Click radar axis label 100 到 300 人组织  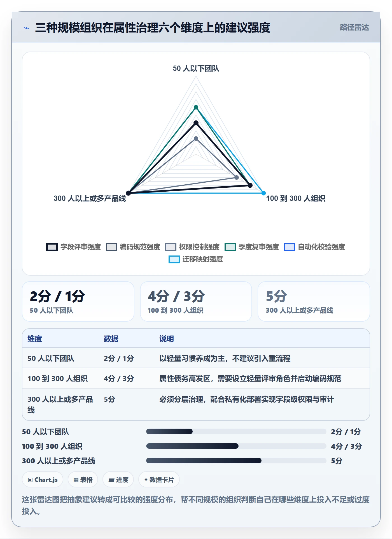(296, 198)
